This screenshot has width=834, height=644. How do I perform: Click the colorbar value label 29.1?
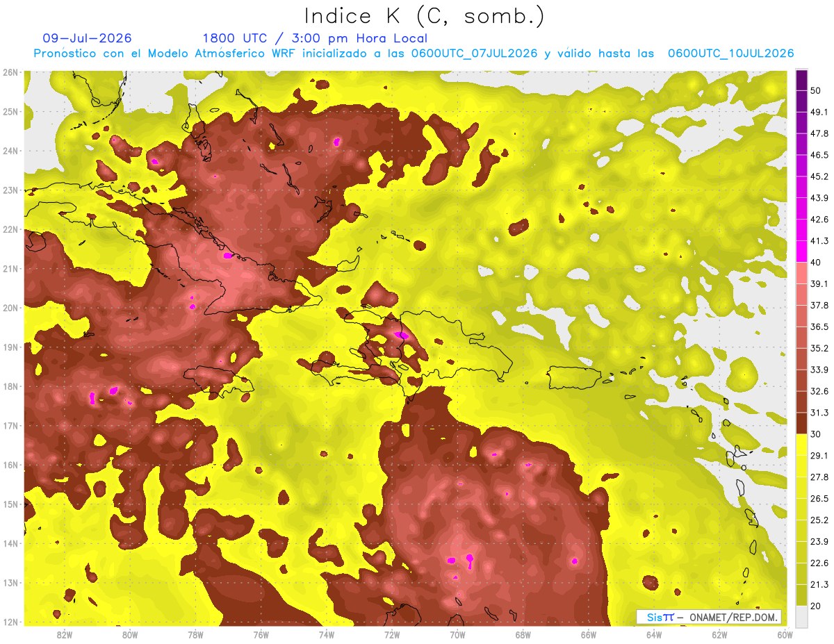(819, 456)
